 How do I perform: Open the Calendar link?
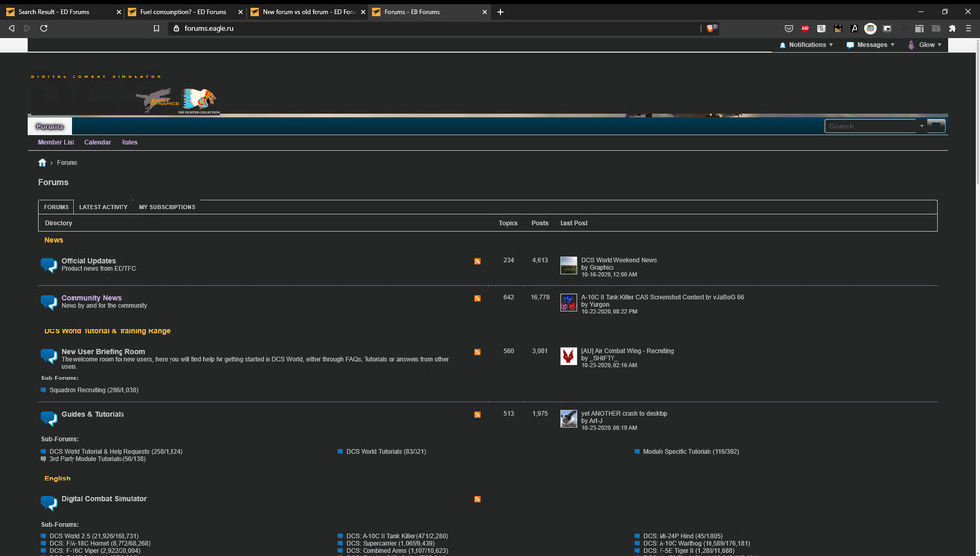[97, 142]
